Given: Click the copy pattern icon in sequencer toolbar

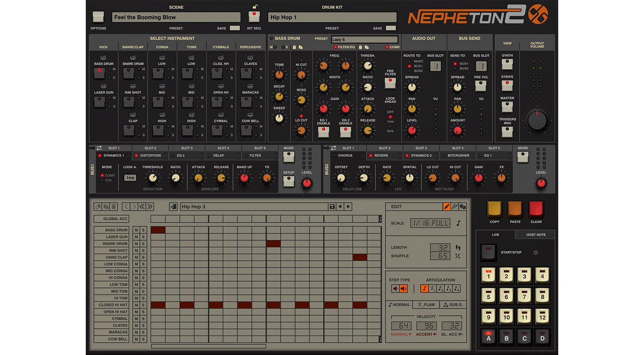Looking at the screenshot, I should click(98, 206).
